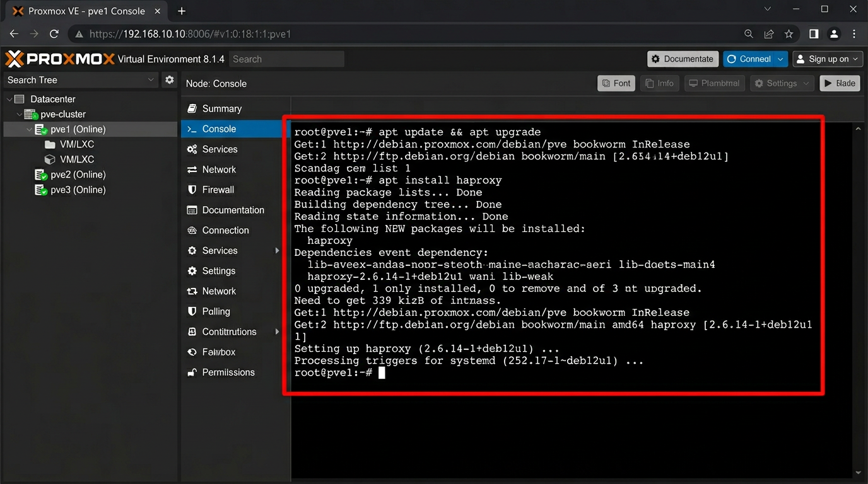Viewport: 868px width, 484px height.
Task: Open the Documentation section
Action: (233, 209)
